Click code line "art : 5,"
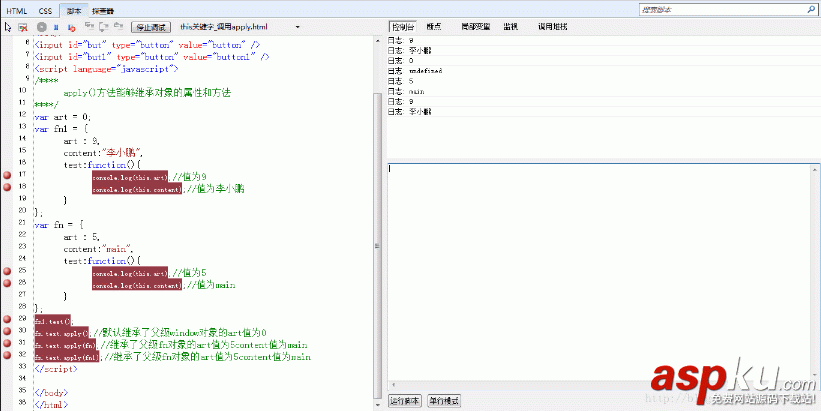The height and width of the screenshot is (411, 821). (82, 237)
